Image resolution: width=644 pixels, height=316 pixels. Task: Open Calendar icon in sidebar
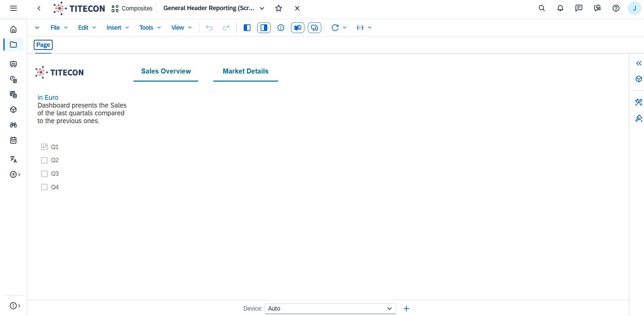pos(14,140)
